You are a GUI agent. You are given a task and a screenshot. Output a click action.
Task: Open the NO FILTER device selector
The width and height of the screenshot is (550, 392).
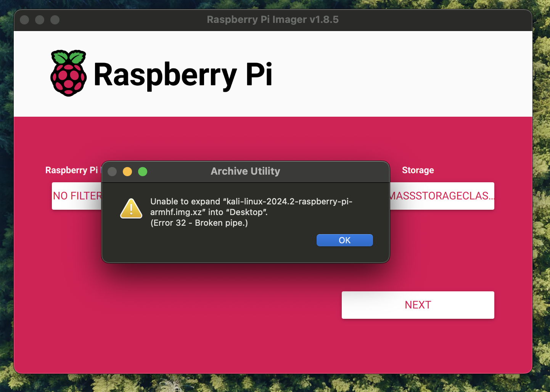pyautogui.click(x=77, y=196)
